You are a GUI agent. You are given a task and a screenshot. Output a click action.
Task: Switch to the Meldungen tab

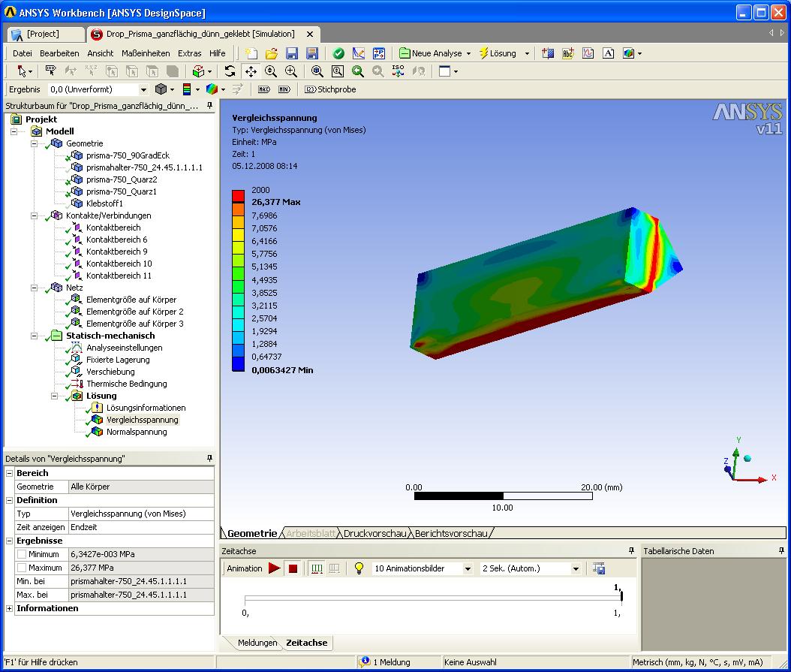tap(257, 643)
